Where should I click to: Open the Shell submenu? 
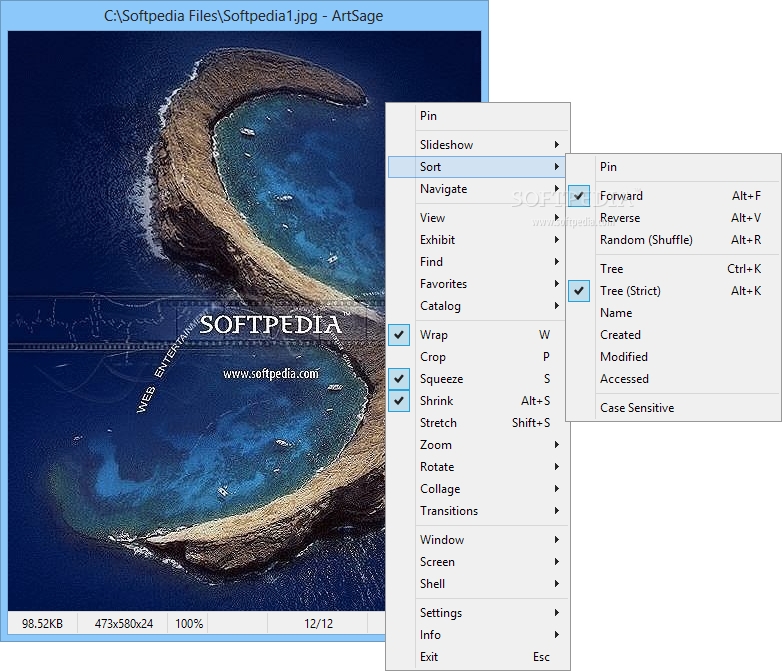pos(478,584)
